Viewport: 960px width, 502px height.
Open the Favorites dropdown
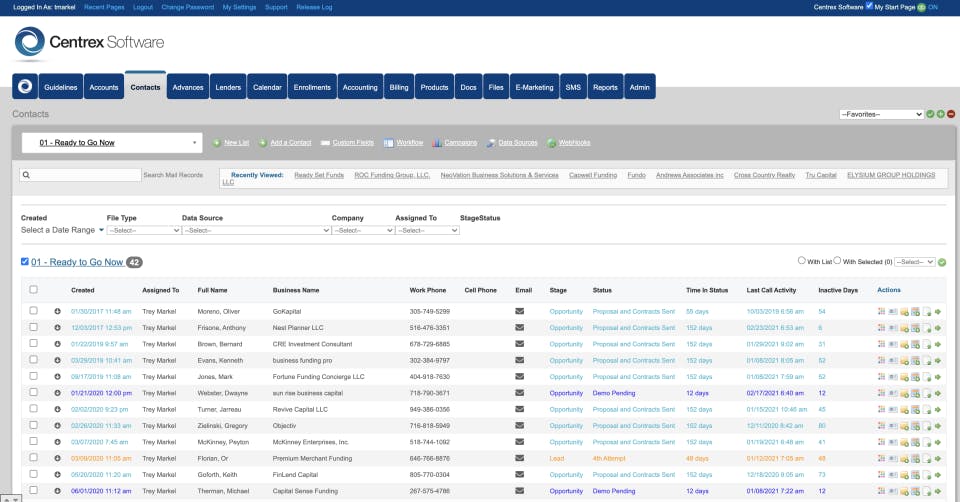pos(881,114)
